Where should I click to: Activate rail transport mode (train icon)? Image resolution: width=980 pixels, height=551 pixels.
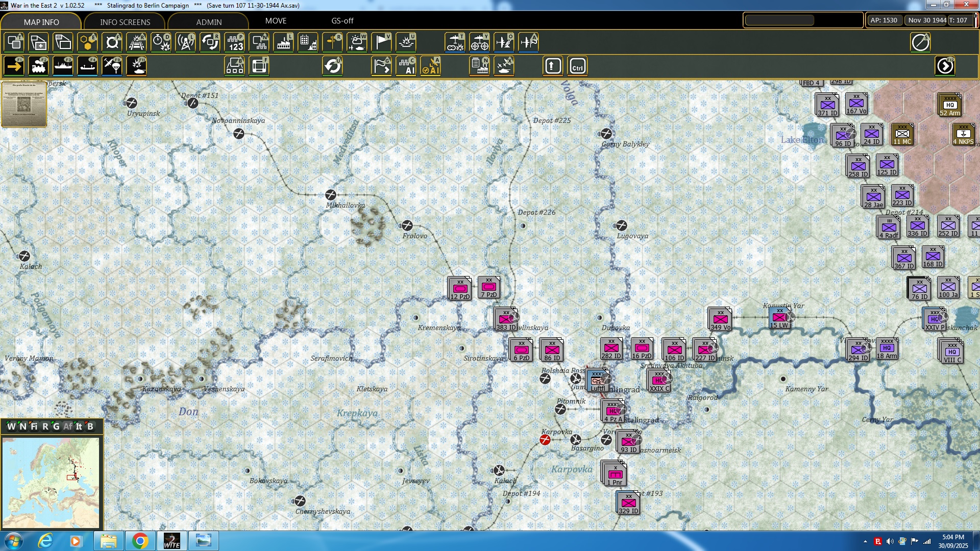coord(38,66)
